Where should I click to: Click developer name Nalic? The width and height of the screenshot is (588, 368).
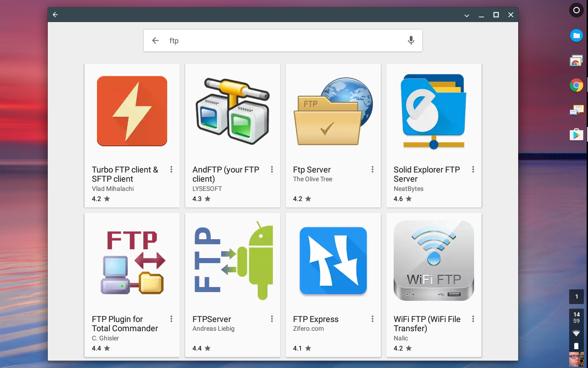401,338
